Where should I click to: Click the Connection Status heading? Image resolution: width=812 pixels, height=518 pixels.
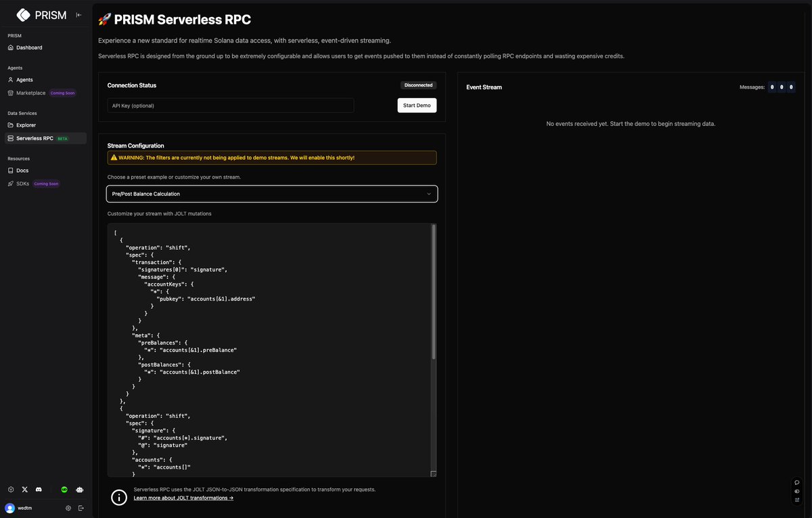pyautogui.click(x=132, y=85)
